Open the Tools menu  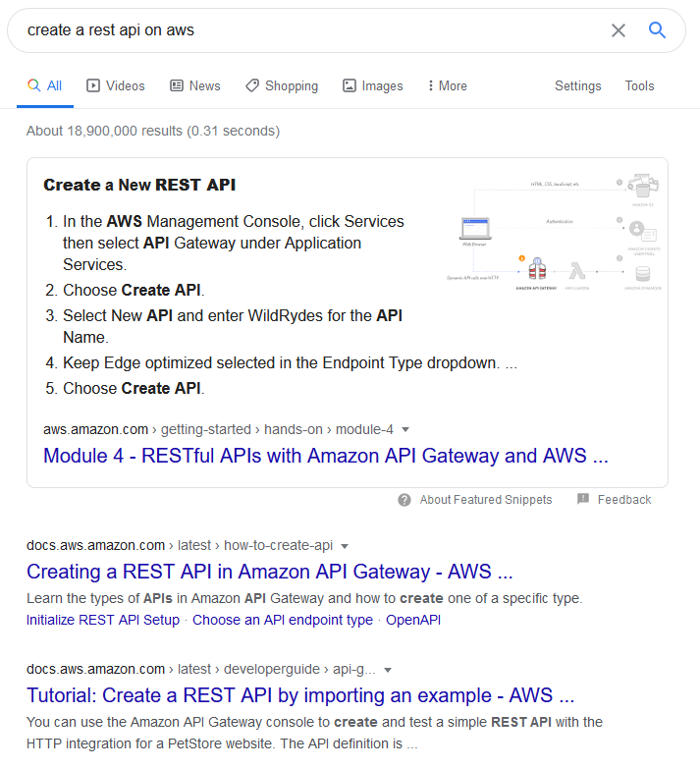point(639,85)
